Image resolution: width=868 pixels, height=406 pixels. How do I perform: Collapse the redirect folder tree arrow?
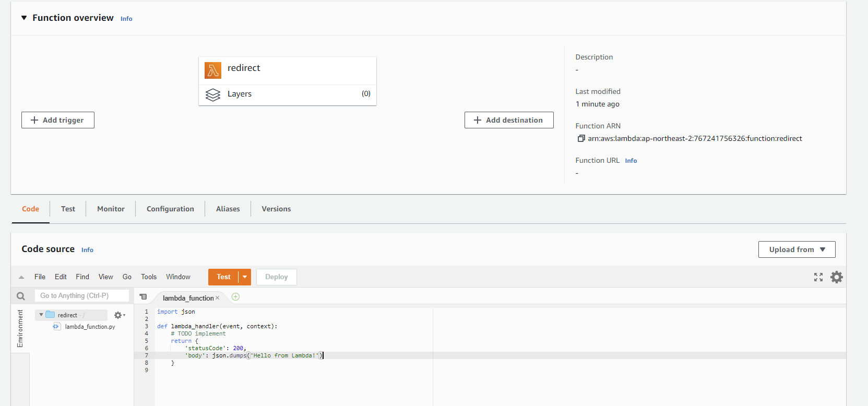point(41,315)
